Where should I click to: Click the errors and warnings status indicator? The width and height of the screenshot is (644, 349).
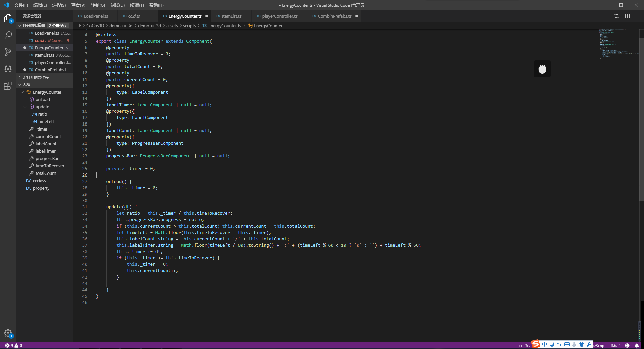coord(14,345)
